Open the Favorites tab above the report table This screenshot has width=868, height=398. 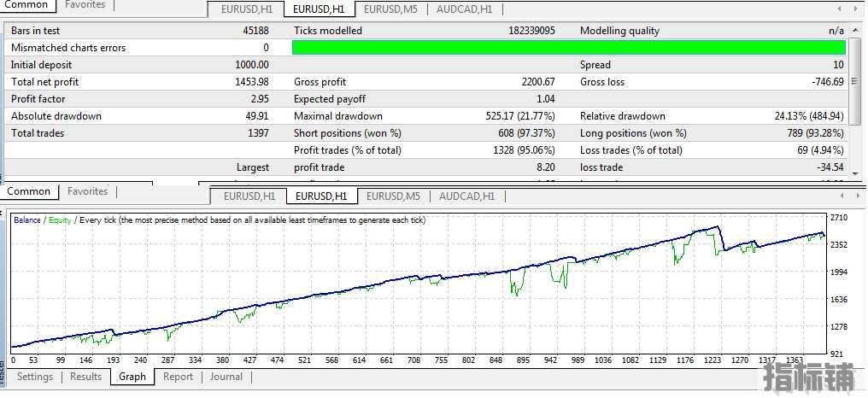click(85, 5)
